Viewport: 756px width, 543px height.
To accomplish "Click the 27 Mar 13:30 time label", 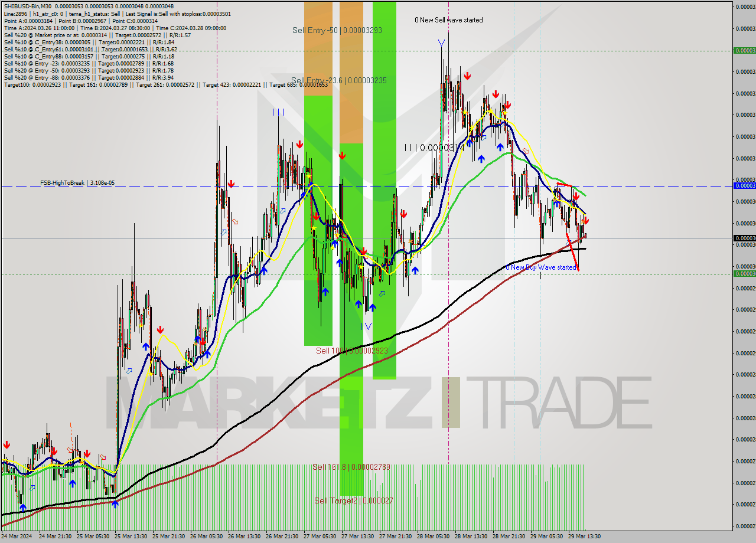I will (x=357, y=537).
